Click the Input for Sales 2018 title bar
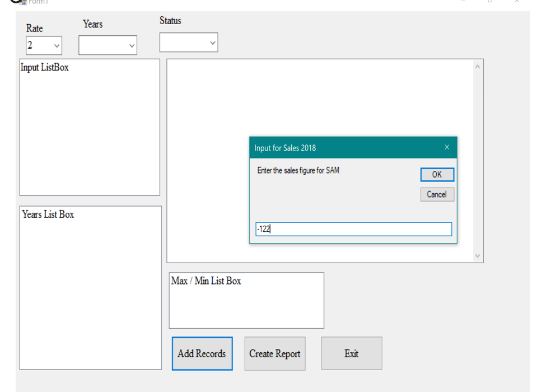This screenshot has width=537, height=392. pyautogui.click(x=336, y=147)
